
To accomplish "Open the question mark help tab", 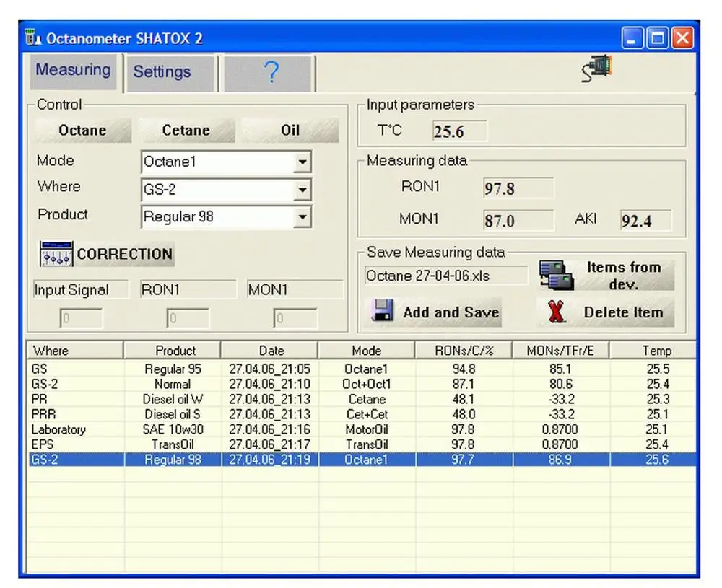I will [269, 71].
